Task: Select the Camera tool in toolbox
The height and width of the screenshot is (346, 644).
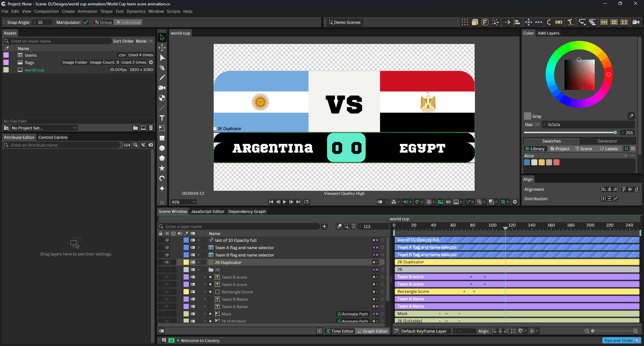Action: tap(162, 88)
